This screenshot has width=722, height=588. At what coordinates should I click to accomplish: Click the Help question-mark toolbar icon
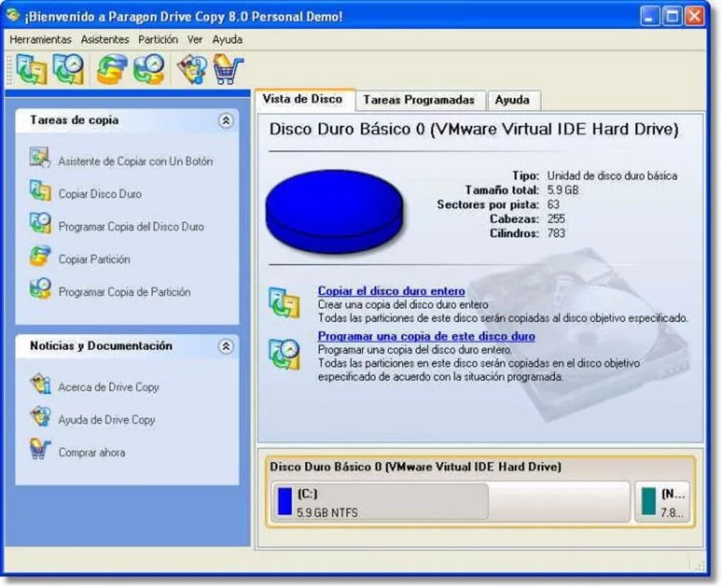[x=192, y=69]
